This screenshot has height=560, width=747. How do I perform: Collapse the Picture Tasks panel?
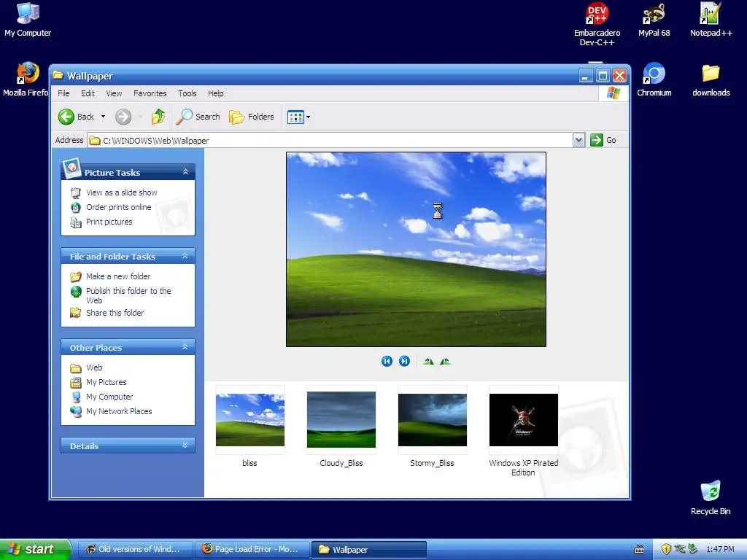tap(185, 172)
